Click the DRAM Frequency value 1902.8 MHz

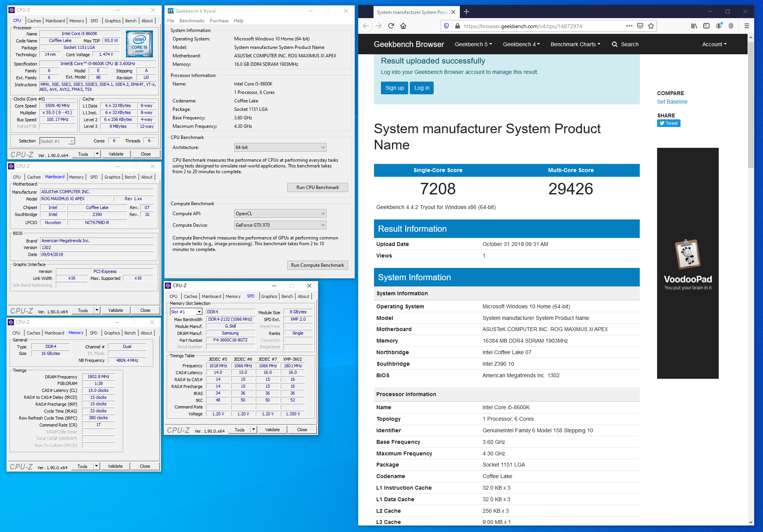(x=98, y=376)
